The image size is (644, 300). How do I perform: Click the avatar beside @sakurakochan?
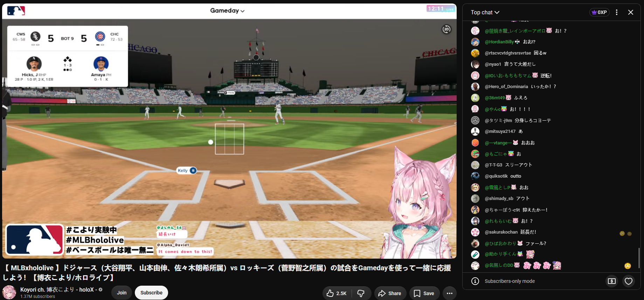point(475,232)
